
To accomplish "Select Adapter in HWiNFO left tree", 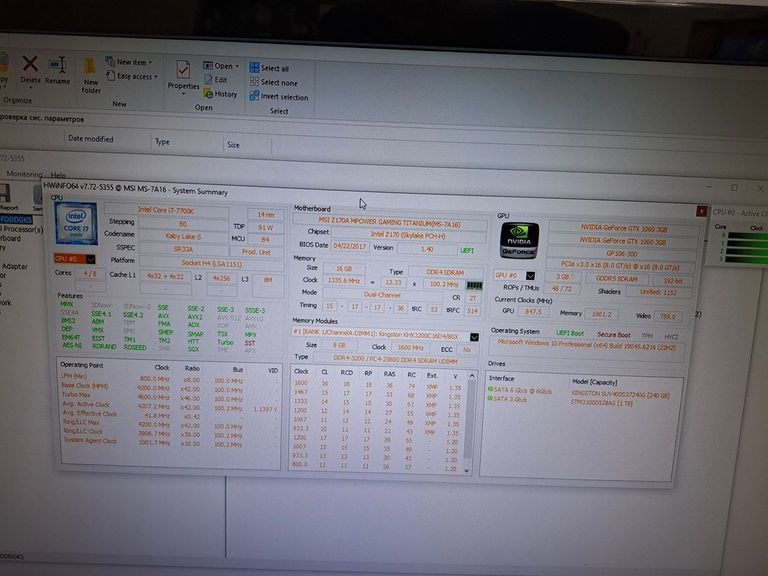I will point(15,266).
